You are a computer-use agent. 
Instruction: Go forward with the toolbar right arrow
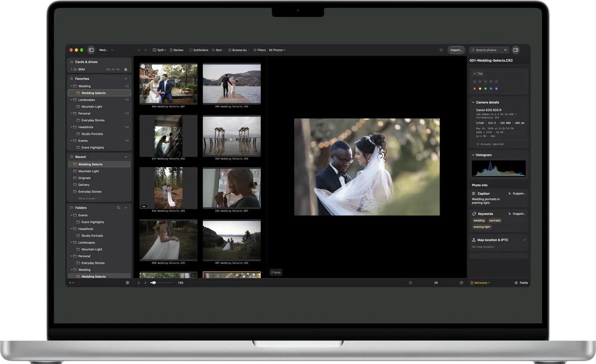point(145,50)
